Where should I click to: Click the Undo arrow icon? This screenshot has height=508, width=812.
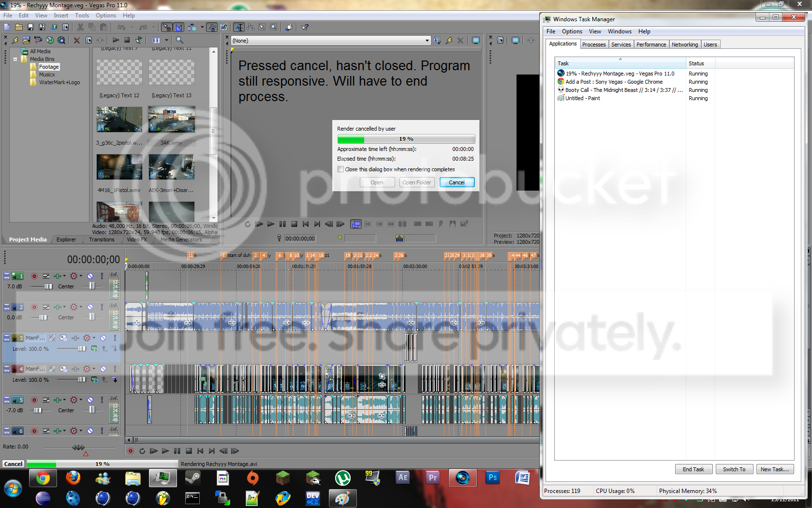coord(121,27)
